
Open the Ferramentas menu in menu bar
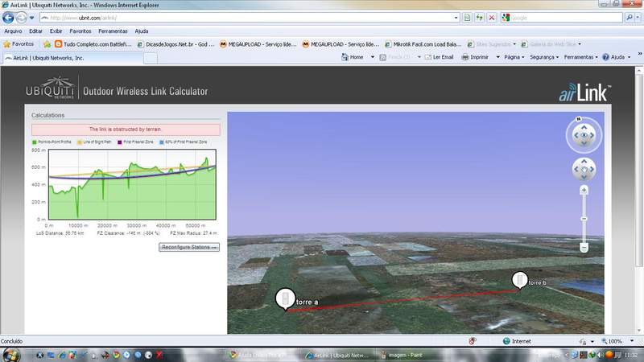coord(113,31)
